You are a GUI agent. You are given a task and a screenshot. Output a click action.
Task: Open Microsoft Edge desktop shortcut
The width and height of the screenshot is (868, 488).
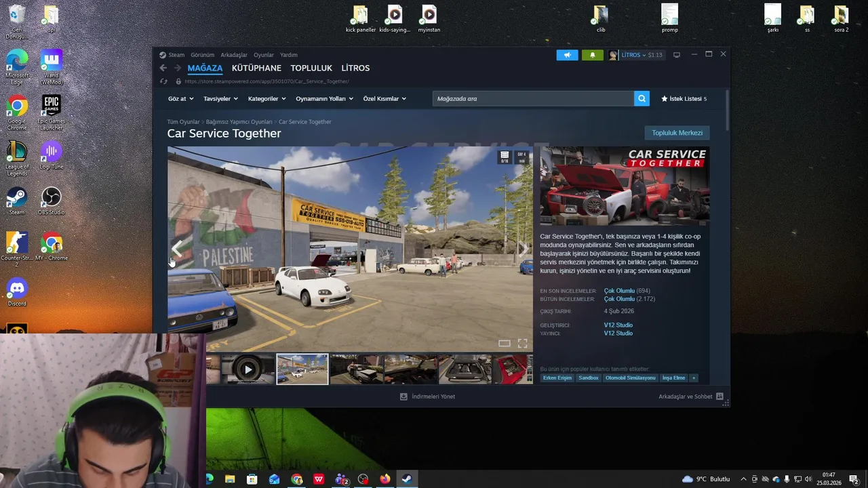tap(17, 67)
